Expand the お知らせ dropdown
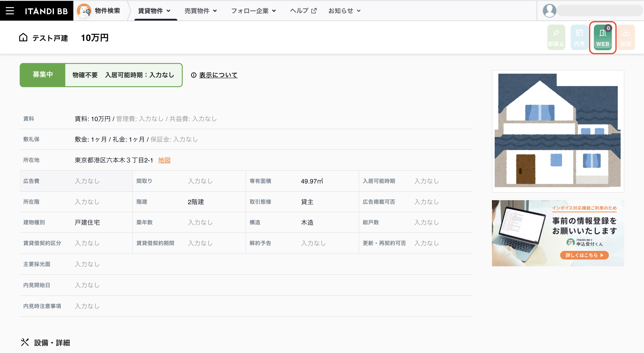Viewport: 644px width, 353px height. (x=345, y=11)
